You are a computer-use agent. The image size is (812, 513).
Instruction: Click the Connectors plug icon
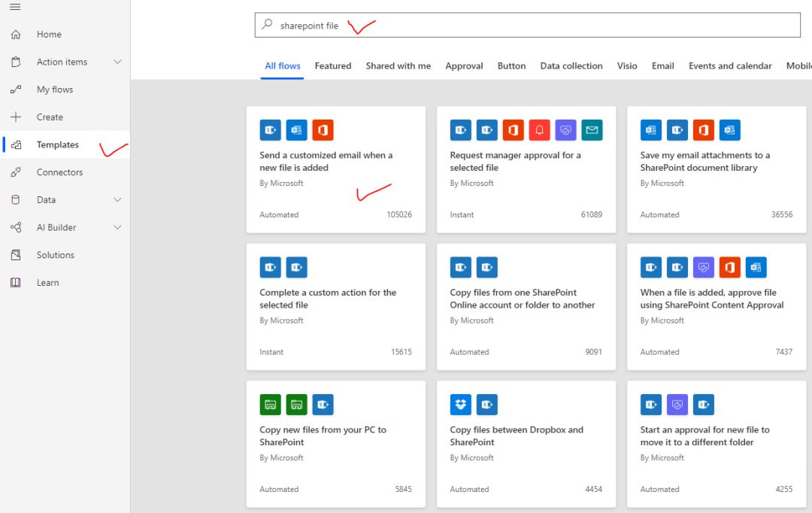point(16,172)
